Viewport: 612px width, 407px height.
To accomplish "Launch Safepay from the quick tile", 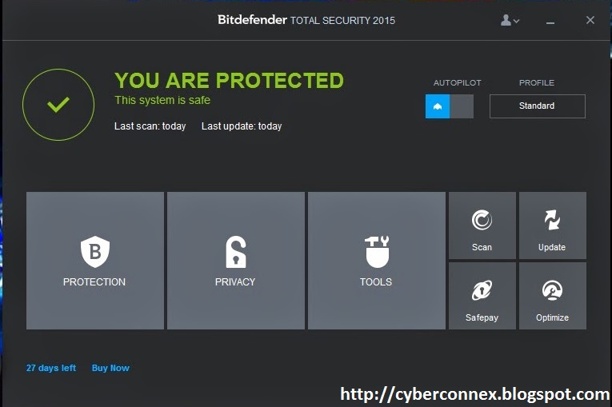I will [482, 296].
